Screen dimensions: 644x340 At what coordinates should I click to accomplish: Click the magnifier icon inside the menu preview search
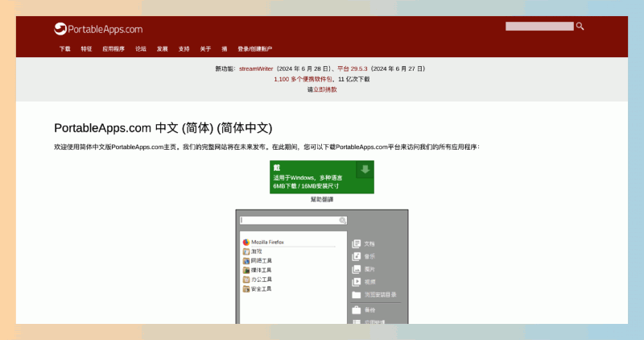tap(342, 221)
